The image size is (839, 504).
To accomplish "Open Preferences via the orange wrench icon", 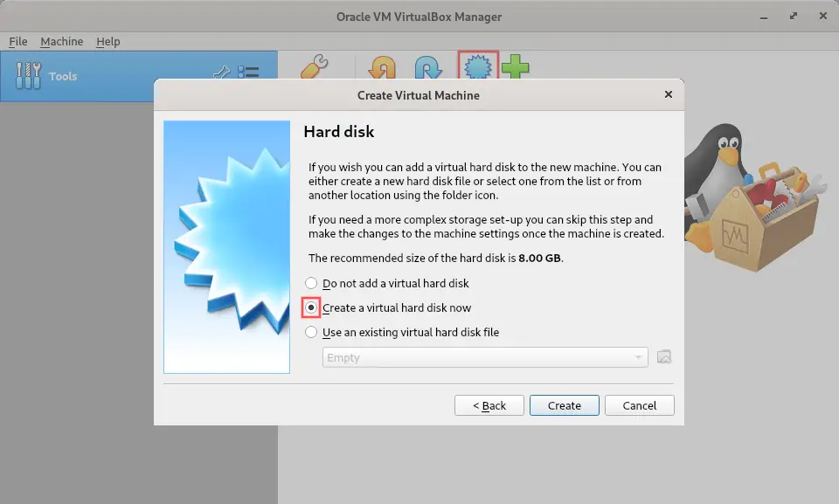I will (314, 66).
